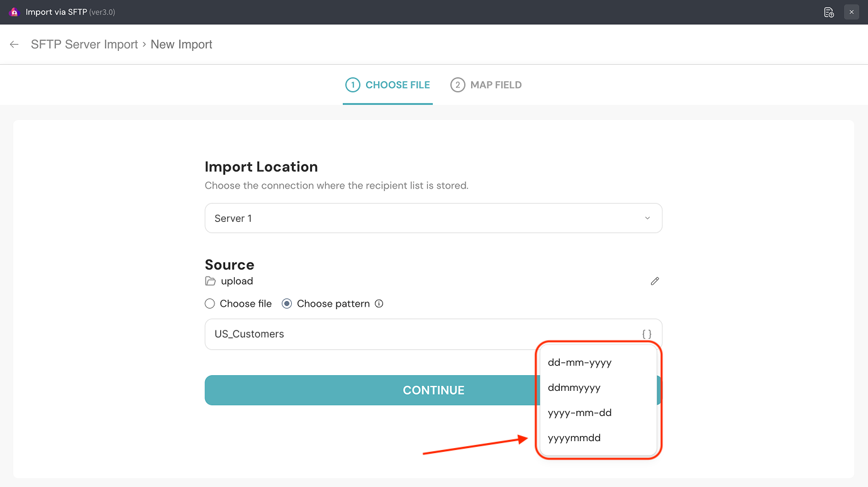Click the app logo in the title bar
Image resolution: width=868 pixels, height=487 pixels.
point(14,12)
